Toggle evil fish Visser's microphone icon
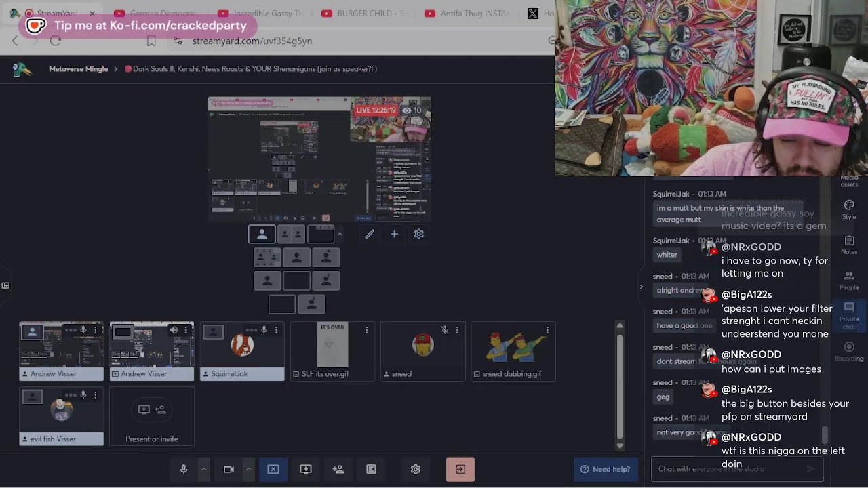This screenshot has height=488, width=868. 83,395
